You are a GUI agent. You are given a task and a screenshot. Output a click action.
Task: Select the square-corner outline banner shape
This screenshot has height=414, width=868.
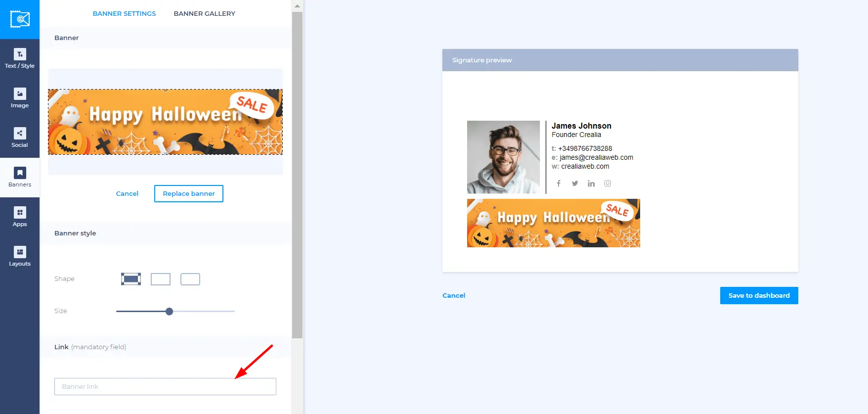coord(161,279)
